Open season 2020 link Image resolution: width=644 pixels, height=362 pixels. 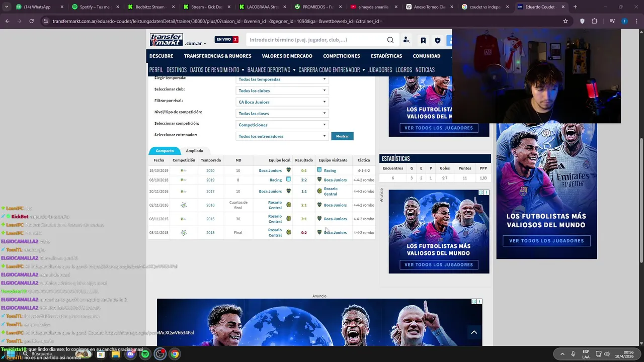point(210,170)
